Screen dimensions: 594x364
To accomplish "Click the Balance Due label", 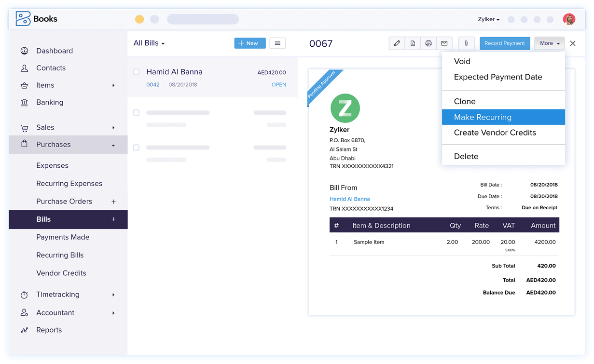I will point(499,293).
